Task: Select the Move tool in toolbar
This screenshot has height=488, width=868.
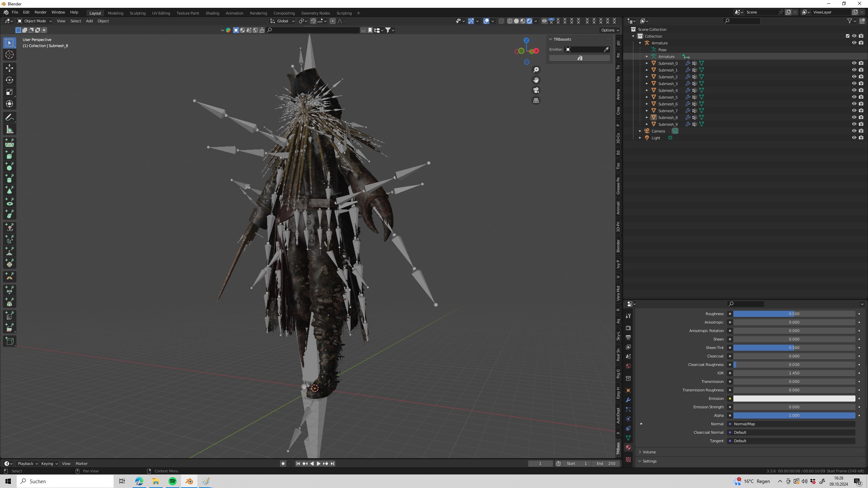Action: (9, 68)
